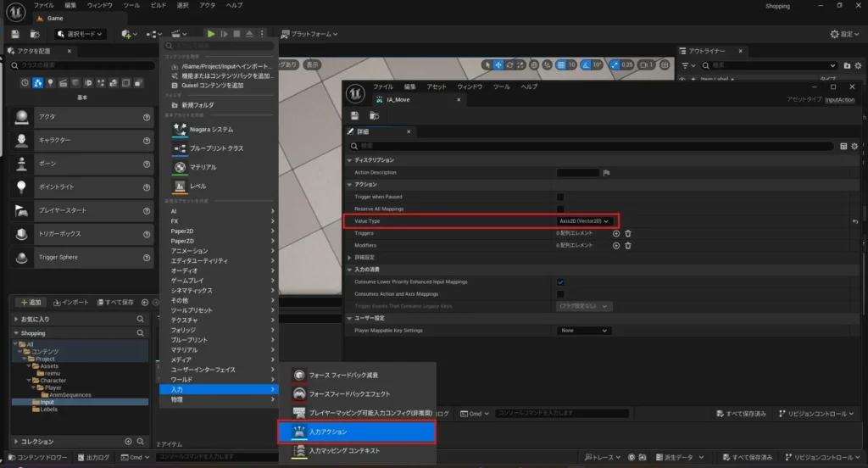Open アニメーション category submenu
Viewport: 868px width, 468px height.
coord(219,251)
